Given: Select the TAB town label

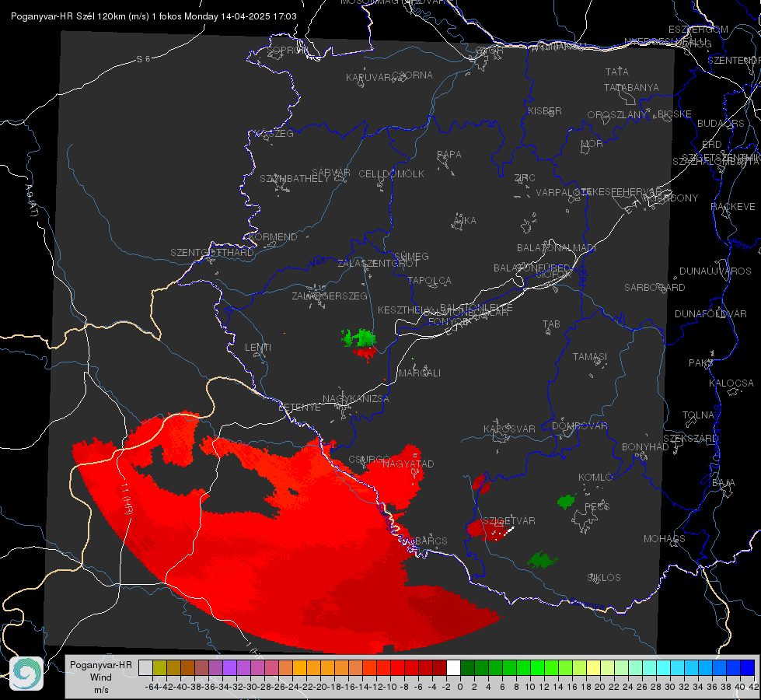Looking at the screenshot, I should pos(551,324).
